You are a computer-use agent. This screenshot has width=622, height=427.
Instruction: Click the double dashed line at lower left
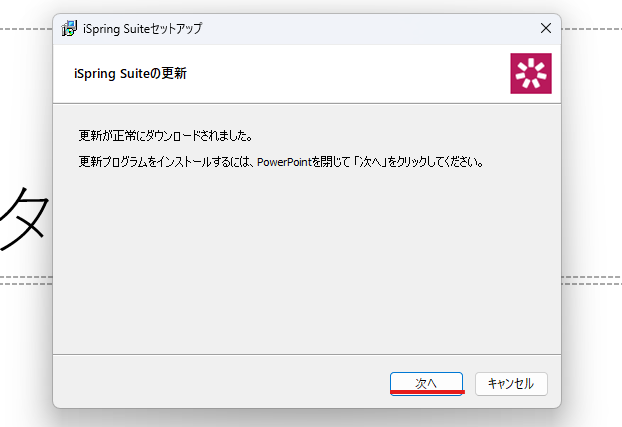tap(26, 281)
